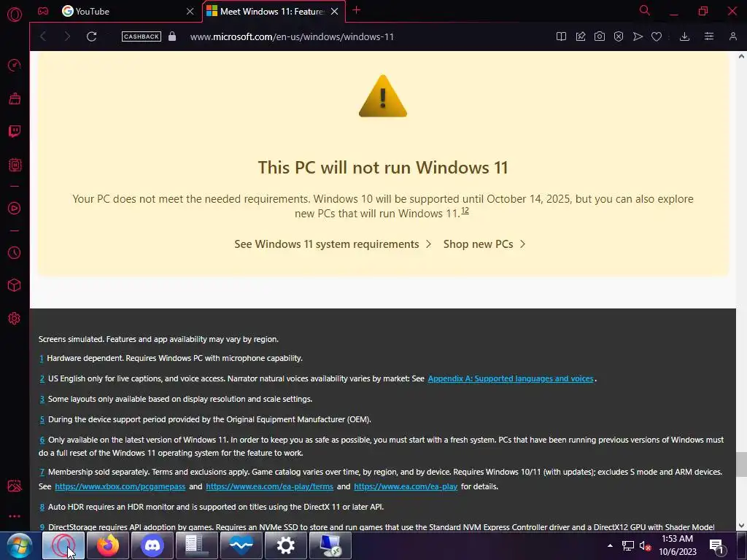The width and height of the screenshot is (747, 560).
Task: Open the Twitch sidebar panel
Action: [15, 131]
